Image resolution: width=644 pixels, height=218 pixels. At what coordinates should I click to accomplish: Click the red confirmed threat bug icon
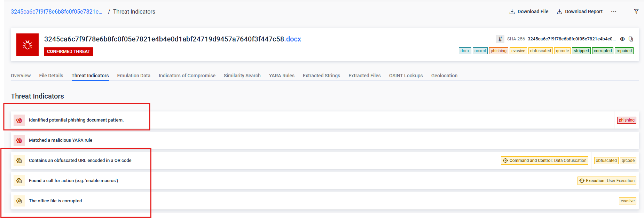[28, 45]
